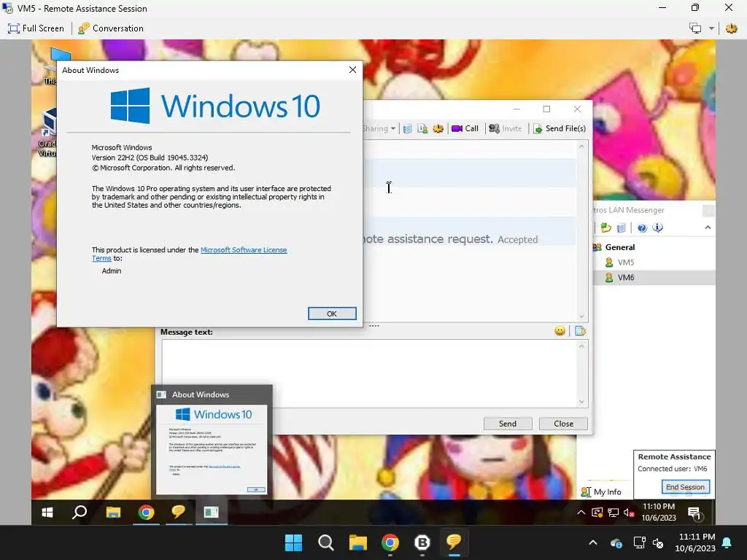This screenshot has width=747, height=560.
Task: Click the remote tray network icon
Action: click(613, 513)
